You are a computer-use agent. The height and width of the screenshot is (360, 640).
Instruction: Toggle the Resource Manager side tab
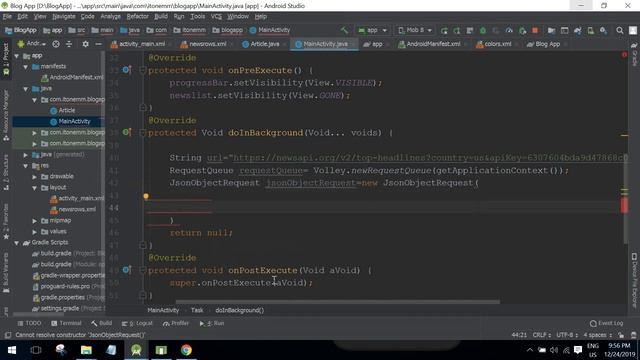[x=6, y=115]
